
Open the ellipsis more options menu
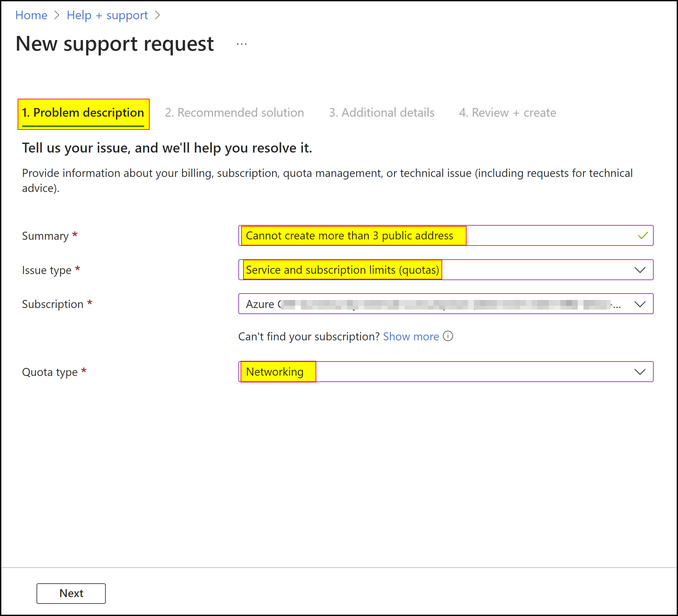click(242, 44)
